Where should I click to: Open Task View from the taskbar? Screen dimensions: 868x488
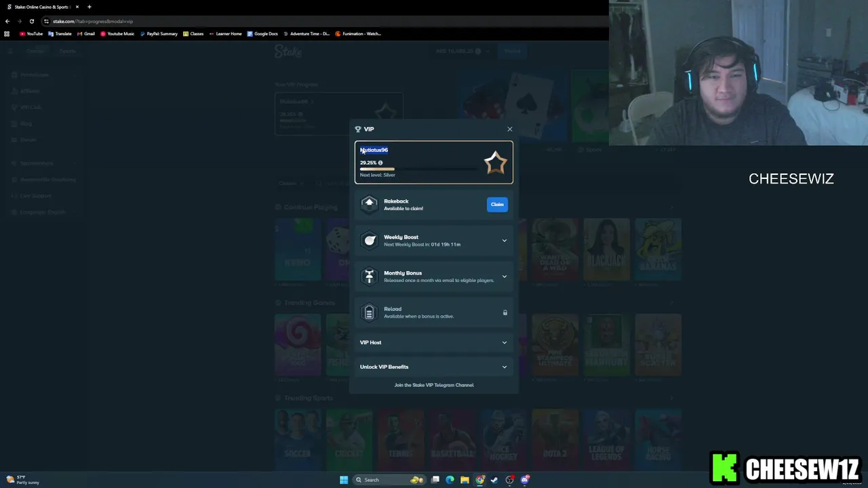[x=435, y=480]
